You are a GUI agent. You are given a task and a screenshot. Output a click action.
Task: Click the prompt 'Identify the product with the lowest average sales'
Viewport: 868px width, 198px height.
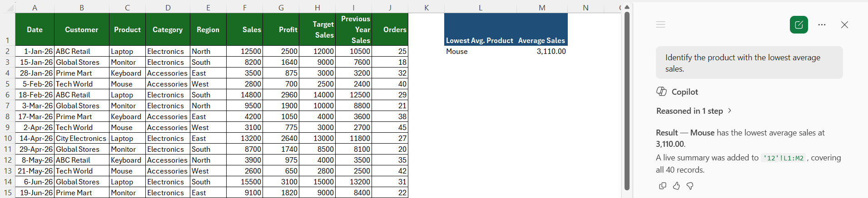pos(749,63)
